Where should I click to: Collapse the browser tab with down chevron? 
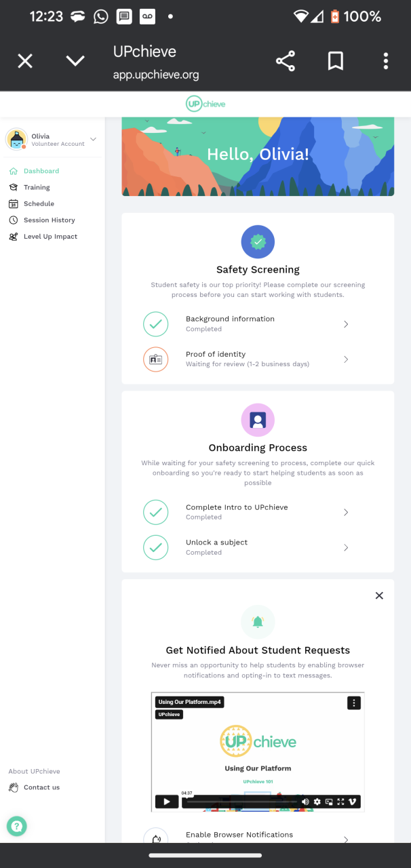[75, 62]
